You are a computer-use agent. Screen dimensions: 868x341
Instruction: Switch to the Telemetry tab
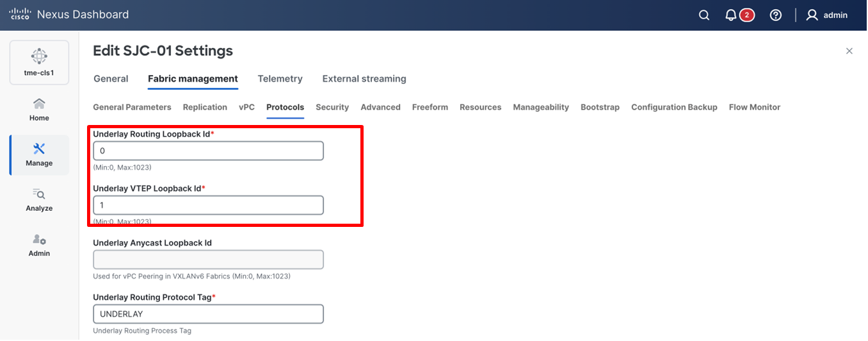280,79
